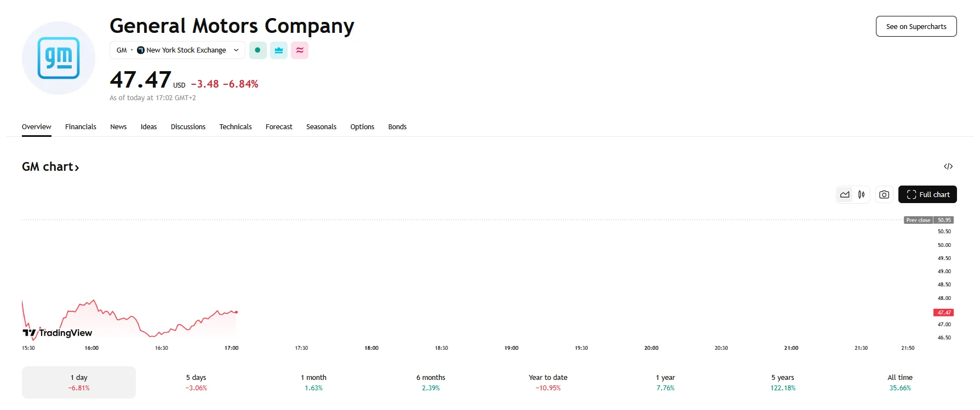980x410 pixels.
Task: Select the 1 day time range
Action: click(x=79, y=382)
